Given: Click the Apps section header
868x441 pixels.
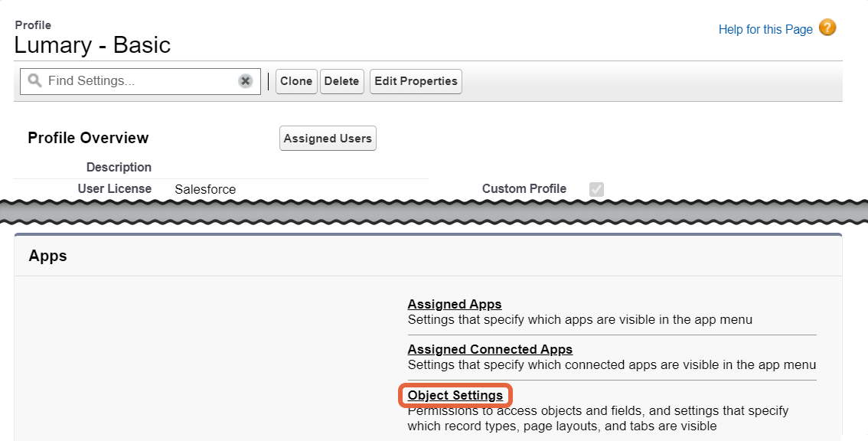Looking at the screenshot, I should click(47, 256).
